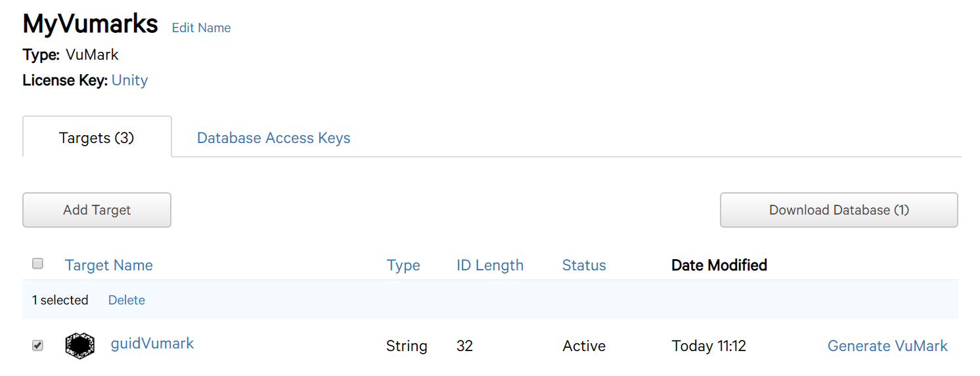Viewport: 980px width, 376px height.
Task: Open the Edit Name link
Action: click(x=201, y=28)
